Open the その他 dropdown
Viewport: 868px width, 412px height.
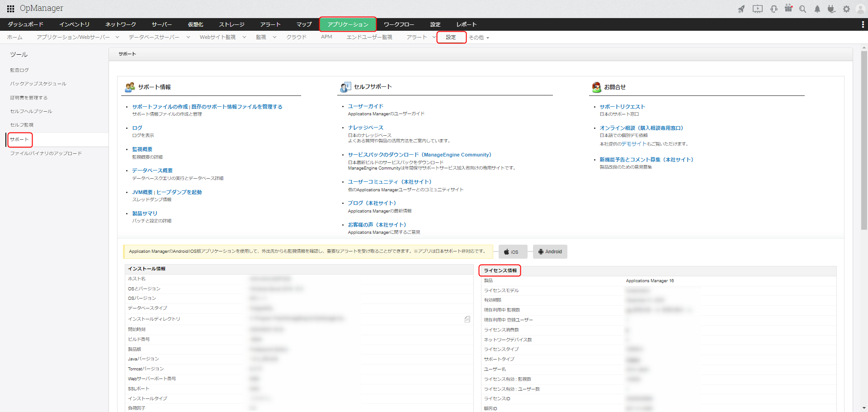pyautogui.click(x=479, y=38)
